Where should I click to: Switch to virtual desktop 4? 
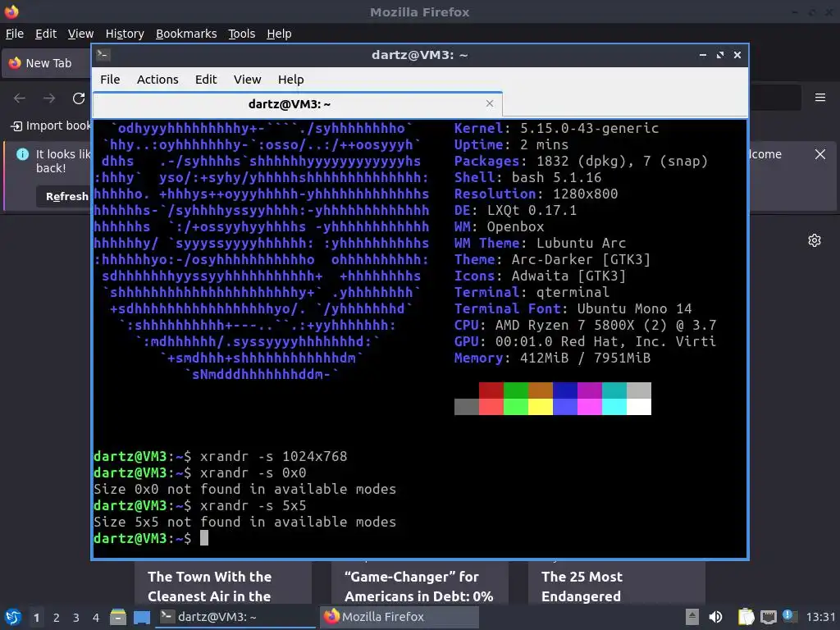[x=96, y=618]
